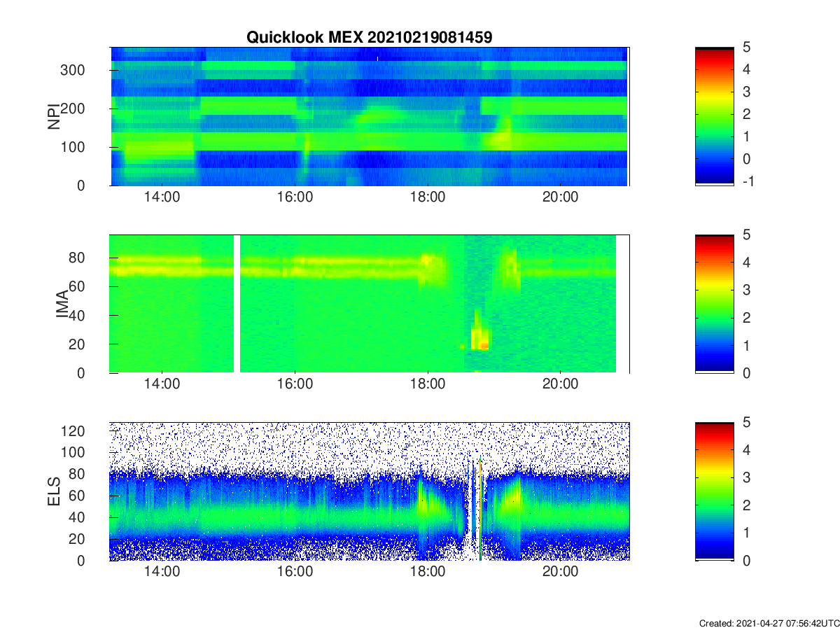Click the 14:00 tick under NPI panel

coord(162,197)
